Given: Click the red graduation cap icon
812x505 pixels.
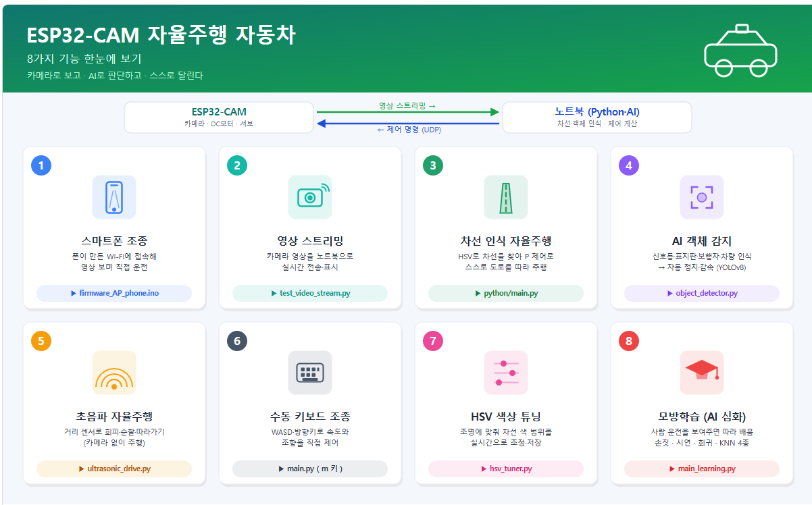Looking at the screenshot, I should coord(702,373).
